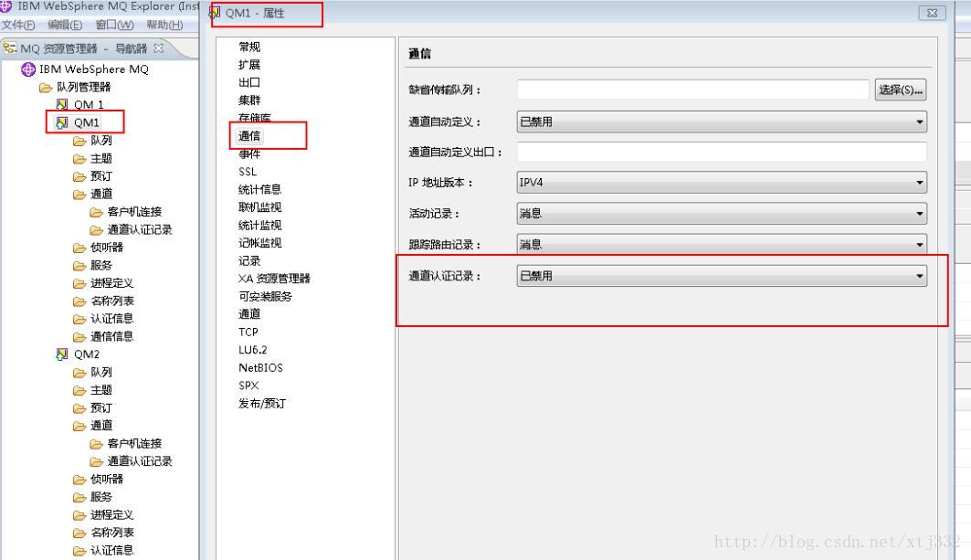Open the 通道认证记录 dropdown
971x560 pixels.
(722, 276)
